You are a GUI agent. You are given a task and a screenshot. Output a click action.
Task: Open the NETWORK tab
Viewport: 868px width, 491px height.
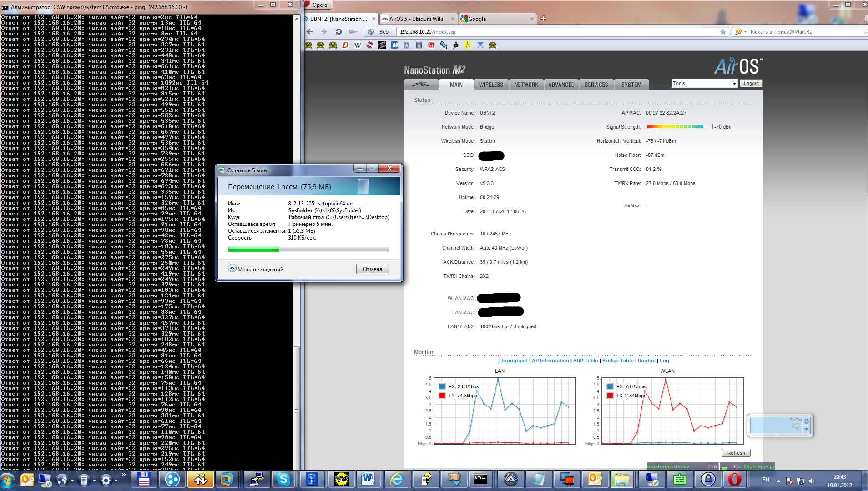(x=526, y=85)
